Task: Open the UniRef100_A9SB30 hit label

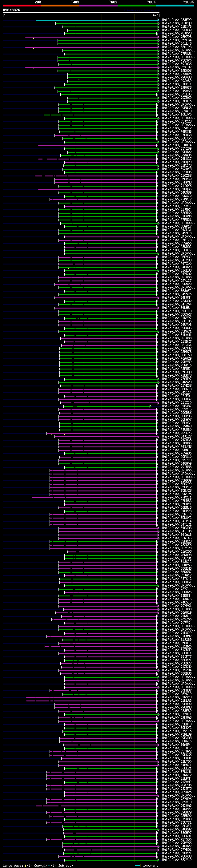Action: pyautogui.click(x=177, y=30)
